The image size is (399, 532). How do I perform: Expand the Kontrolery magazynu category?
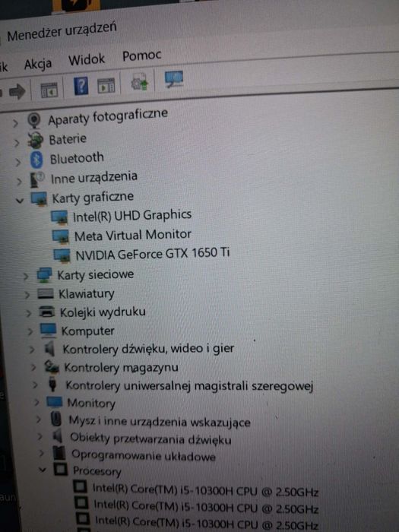33,367
